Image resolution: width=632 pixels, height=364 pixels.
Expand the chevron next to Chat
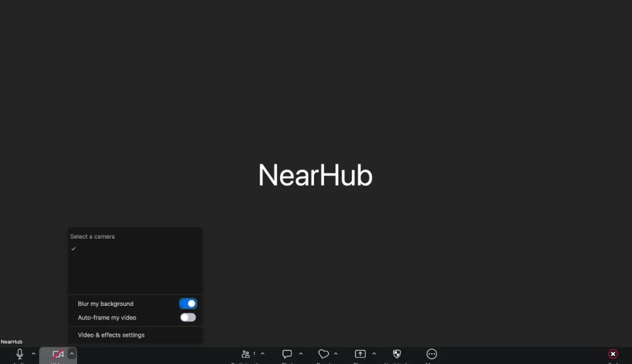[301, 354]
